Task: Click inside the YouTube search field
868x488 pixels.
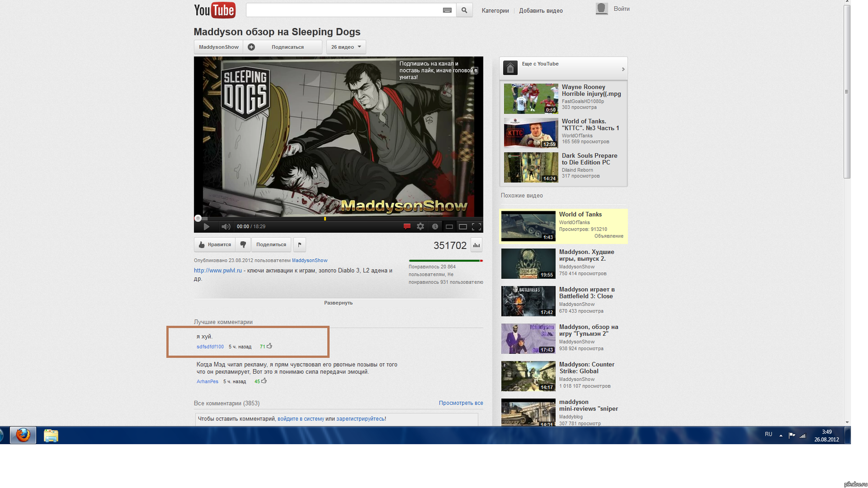Action: coord(344,10)
